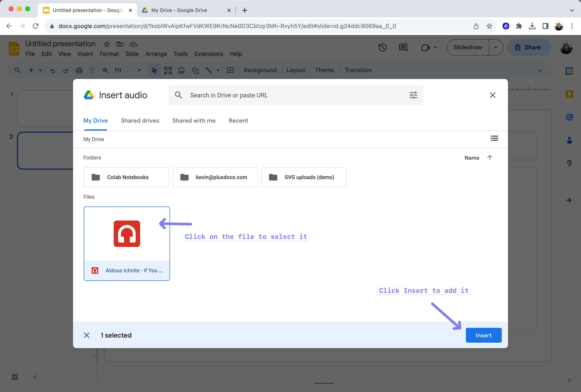Expand Slideshow options dropdown arrow
The image size is (581, 392).
[x=496, y=47]
